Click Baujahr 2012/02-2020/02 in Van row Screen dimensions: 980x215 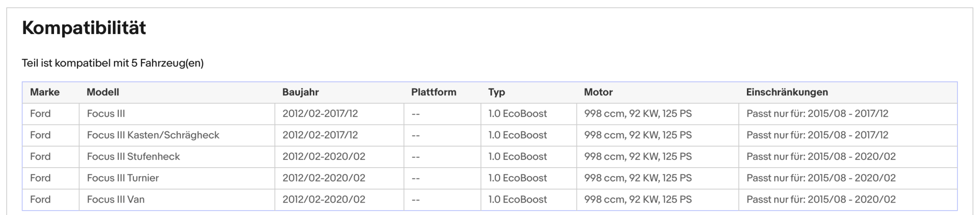pos(324,200)
